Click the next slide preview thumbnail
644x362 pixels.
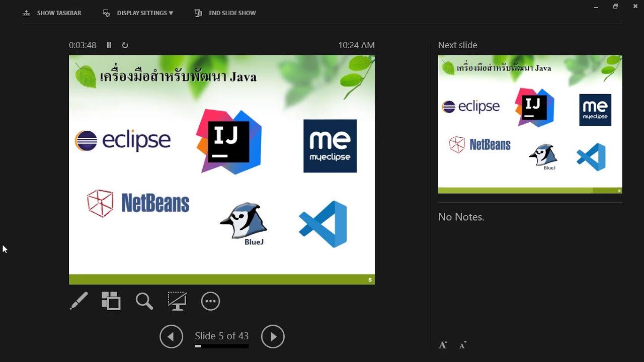[530, 124]
